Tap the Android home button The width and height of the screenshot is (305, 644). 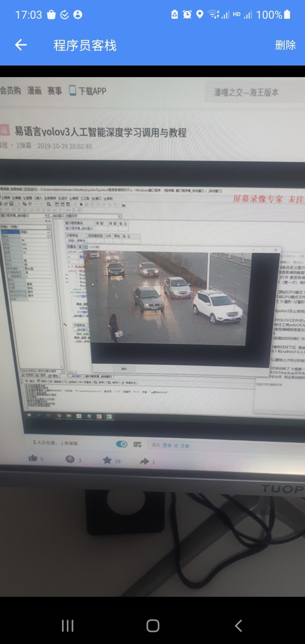[x=153, y=626]
